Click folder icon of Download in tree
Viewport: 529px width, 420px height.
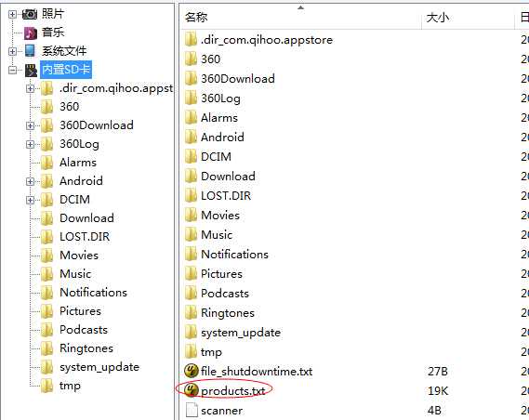[x=46, y=218]
